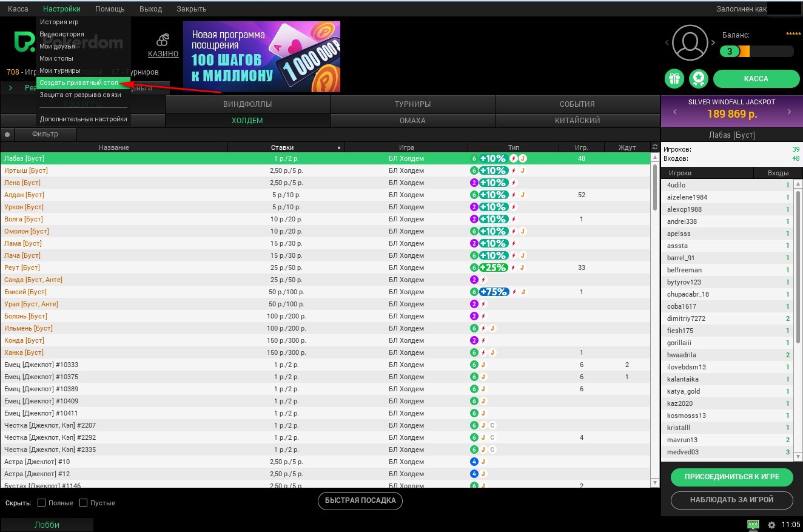Click the lightning icon on Урал row
The image size is (803, 532).
(x=483, y=304)
